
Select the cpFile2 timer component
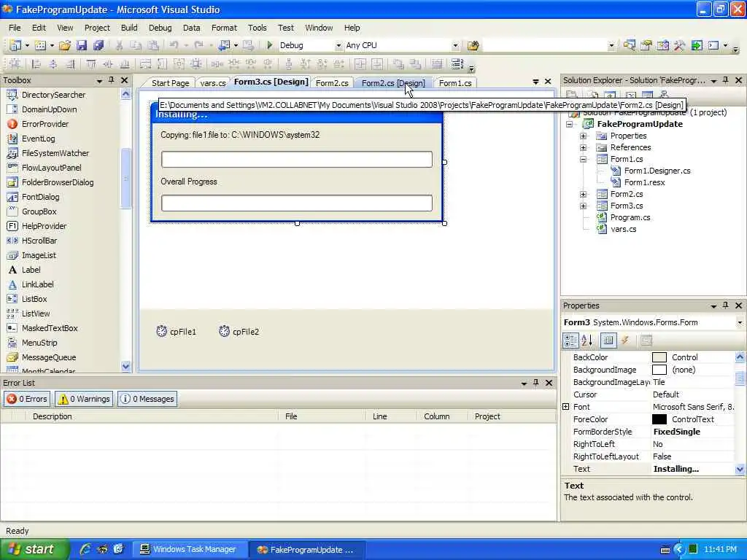[x=239, y=332]
